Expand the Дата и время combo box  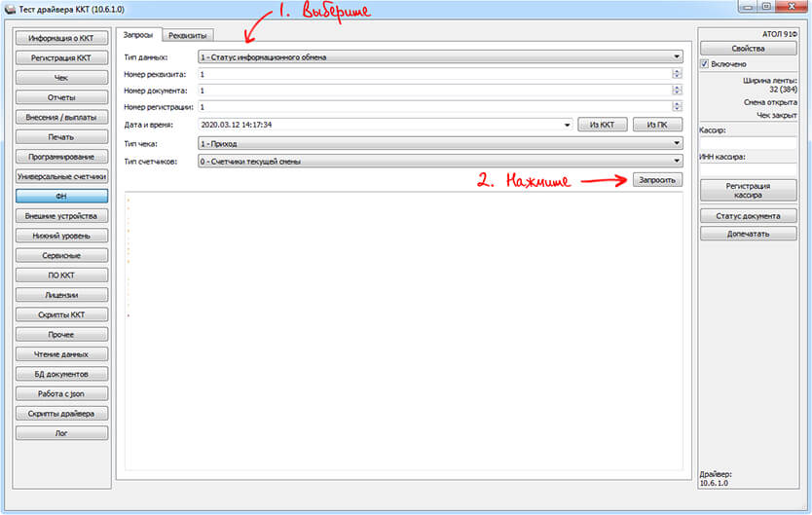(567, 125)
